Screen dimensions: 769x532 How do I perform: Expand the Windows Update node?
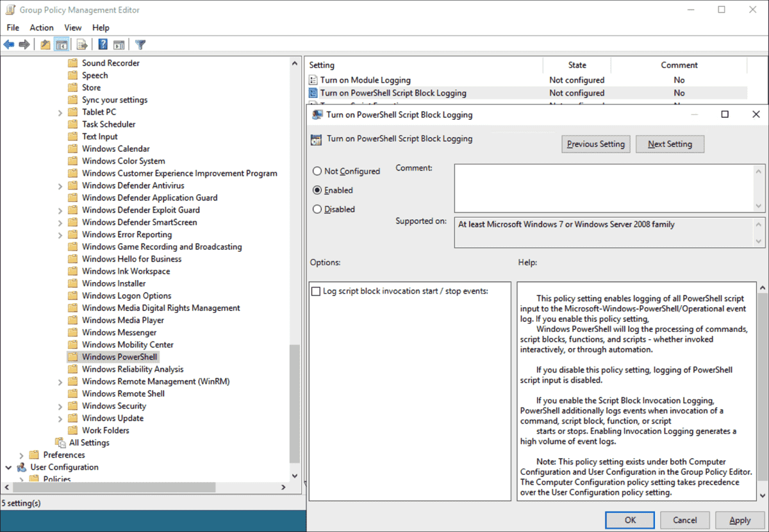point(60,417)
